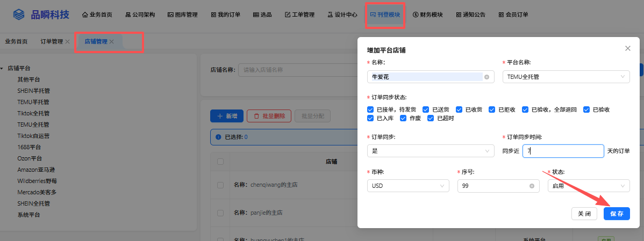Clear the 序号 field using its clear icon

click(x=532, y=186)
